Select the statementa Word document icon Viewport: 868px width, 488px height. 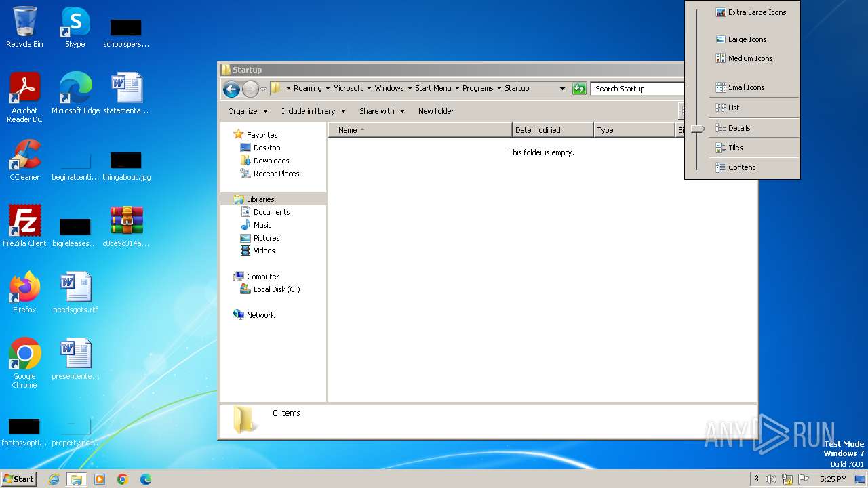(x=126, y=94)
